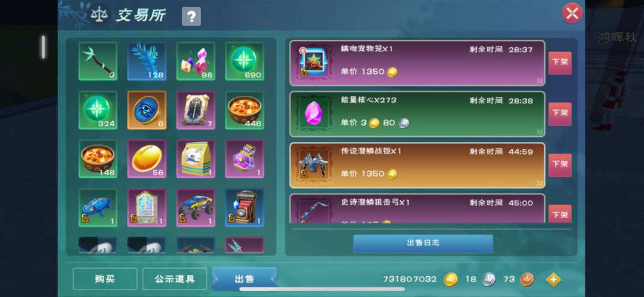This screenshot has width=644, height=297.
Task: Tap the gold plus add-currency icon
Action: coord(553,279)
